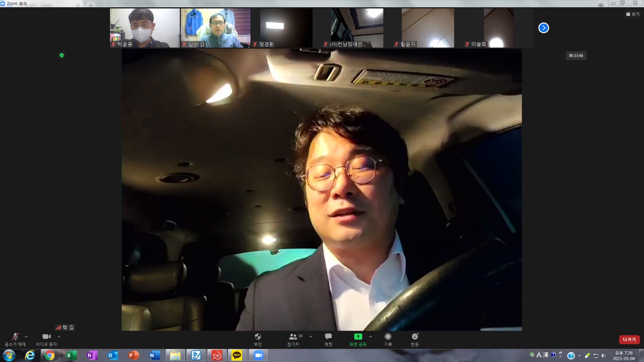The height and width of the screenshot is (362, 644).
Task: Open the 채팅 chat panel
Action: tap(328, 340)
